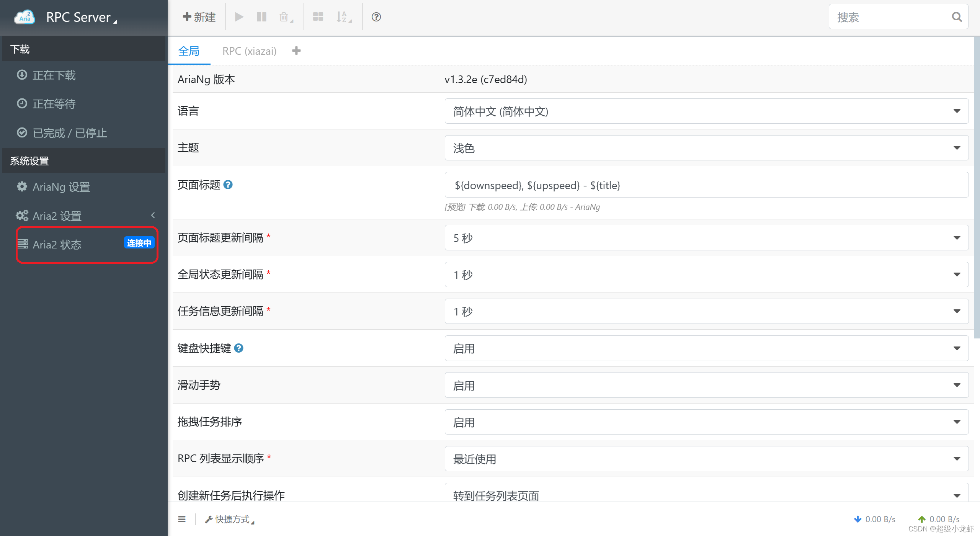Screen dimensions: 980x536
Task: Open the A-Z sort order icon
Action: 343,17
